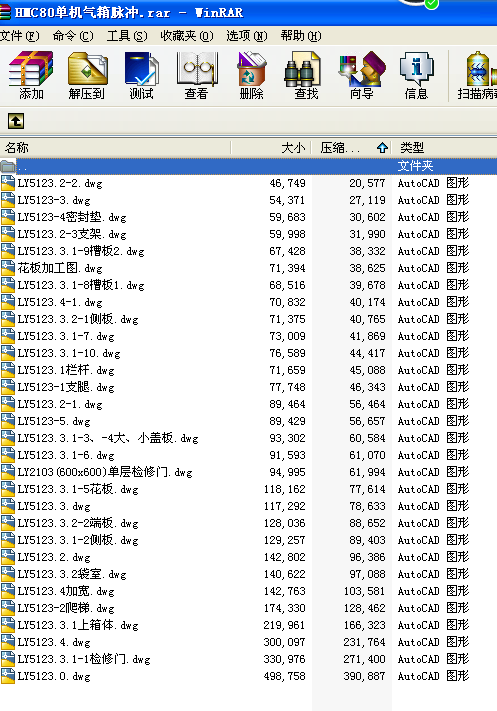497x711 pixels.
Task: Click the icon beside LY5123.4-1.dwg
Action: tap(8, 302)
